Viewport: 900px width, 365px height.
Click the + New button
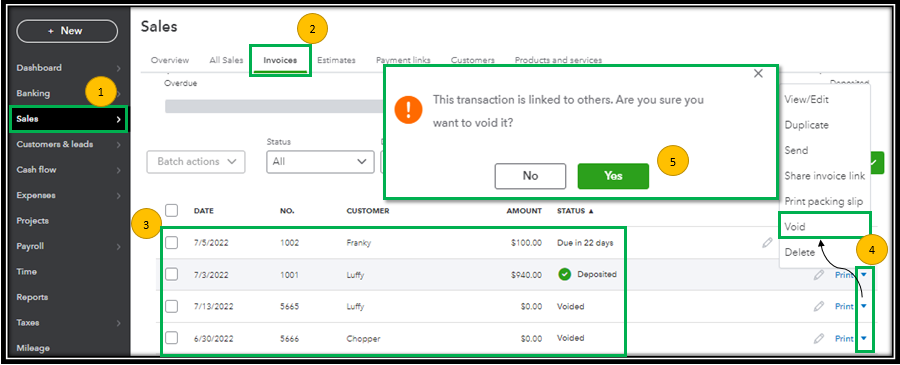[67, 31]
